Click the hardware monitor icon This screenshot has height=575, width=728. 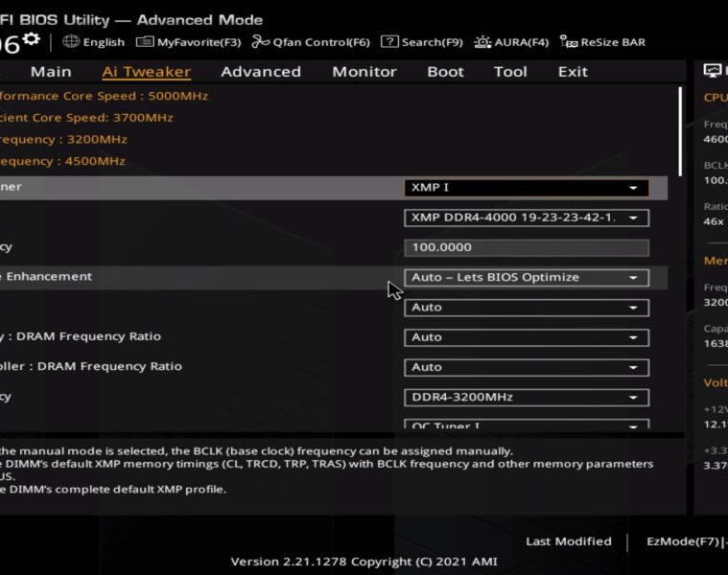pyautogui.click(x=713, y=71)
